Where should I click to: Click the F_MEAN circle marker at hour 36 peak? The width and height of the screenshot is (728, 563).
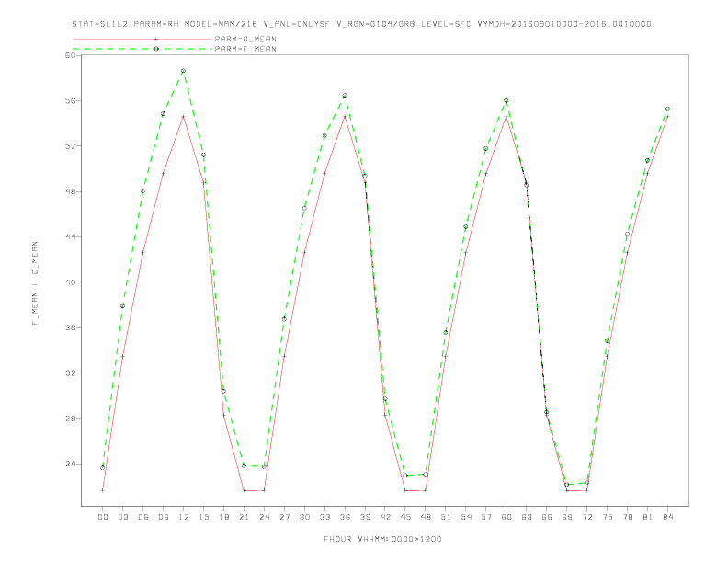coord(345,96)
